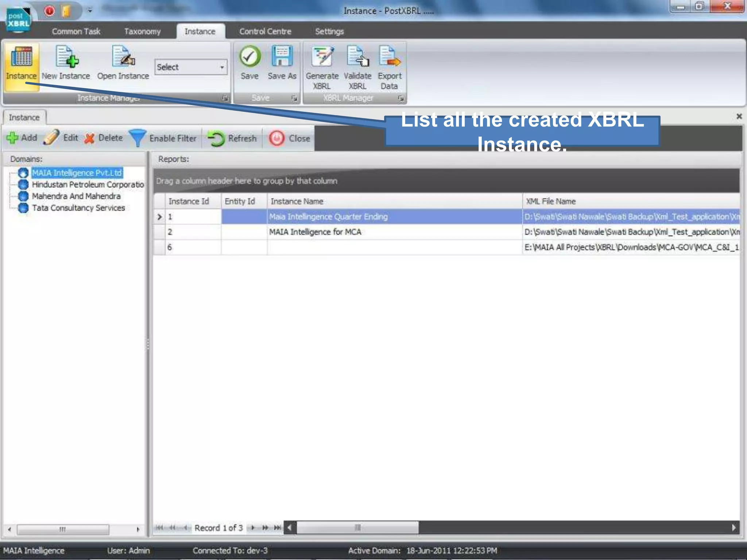Viewport: 747px width, 560px height.
Task: Click the PostXBRL application logo
Action: [x=18, y=19]
